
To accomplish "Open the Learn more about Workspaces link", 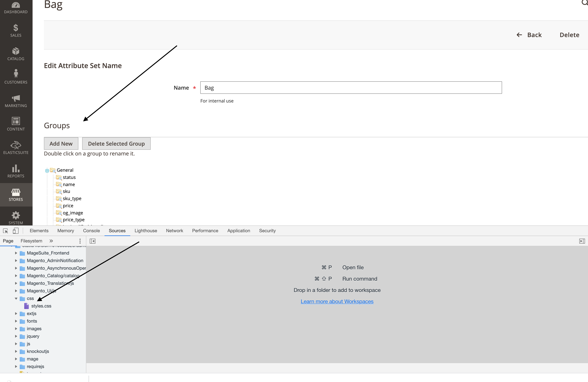I will click(x=337, y=301).
